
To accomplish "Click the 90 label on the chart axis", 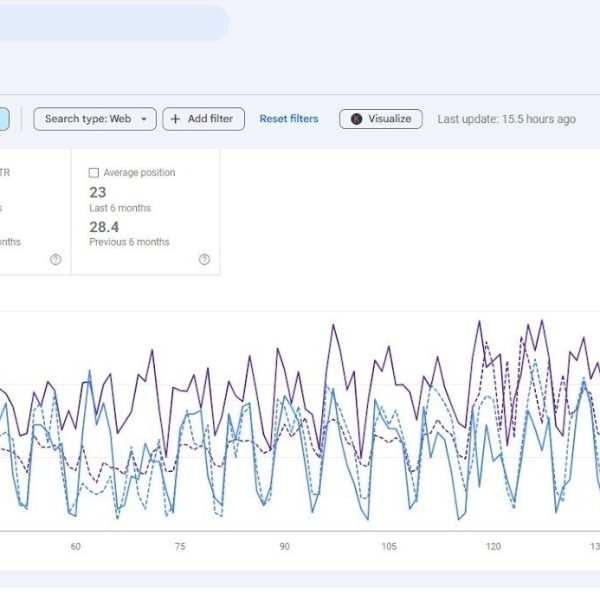I will [284, 546].
